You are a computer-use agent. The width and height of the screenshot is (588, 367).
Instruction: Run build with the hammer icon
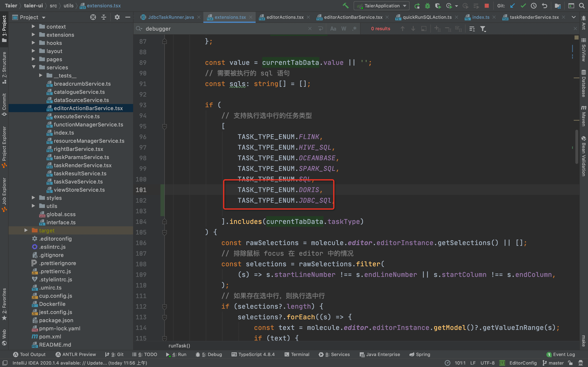click(346, 6)
